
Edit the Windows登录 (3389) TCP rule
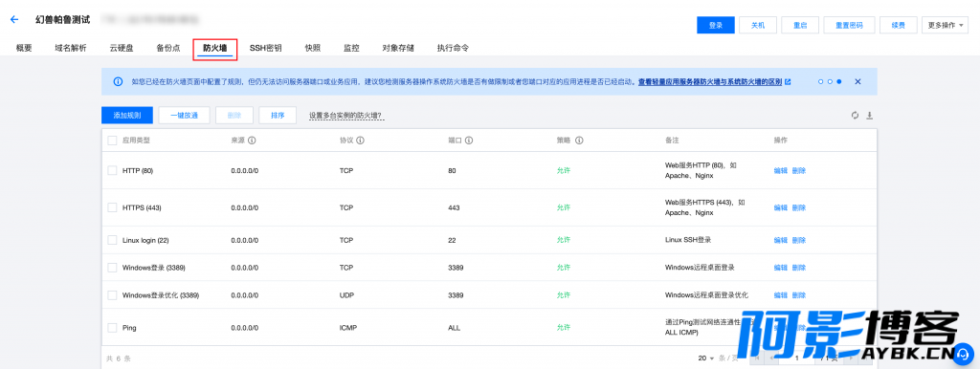point(781,268)
